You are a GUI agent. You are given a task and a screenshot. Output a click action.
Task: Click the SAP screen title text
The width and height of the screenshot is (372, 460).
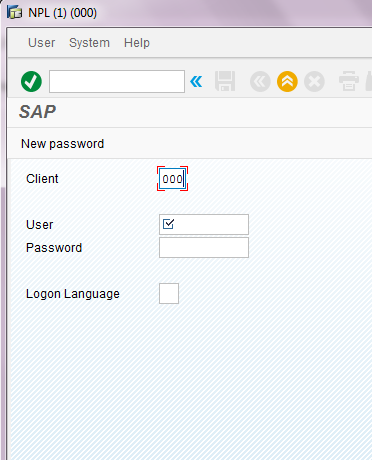(x=37, y=112)
